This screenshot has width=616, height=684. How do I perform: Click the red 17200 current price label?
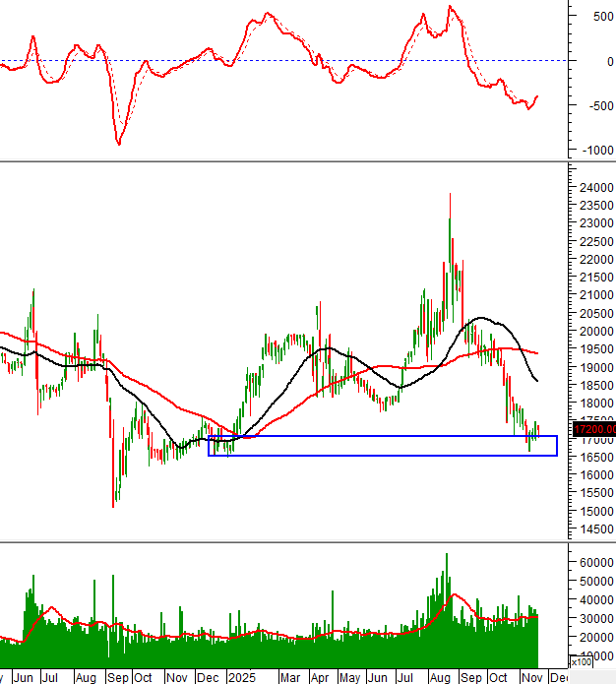593,429
